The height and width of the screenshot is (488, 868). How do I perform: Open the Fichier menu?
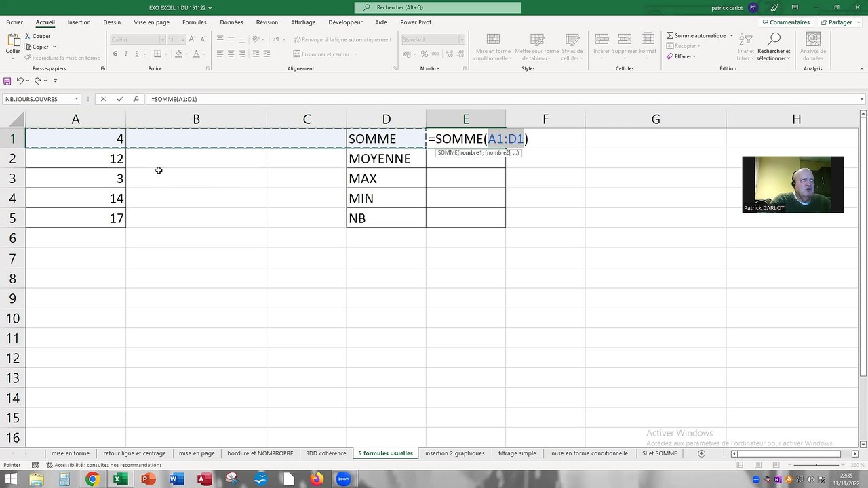click(x=14, y=22)
